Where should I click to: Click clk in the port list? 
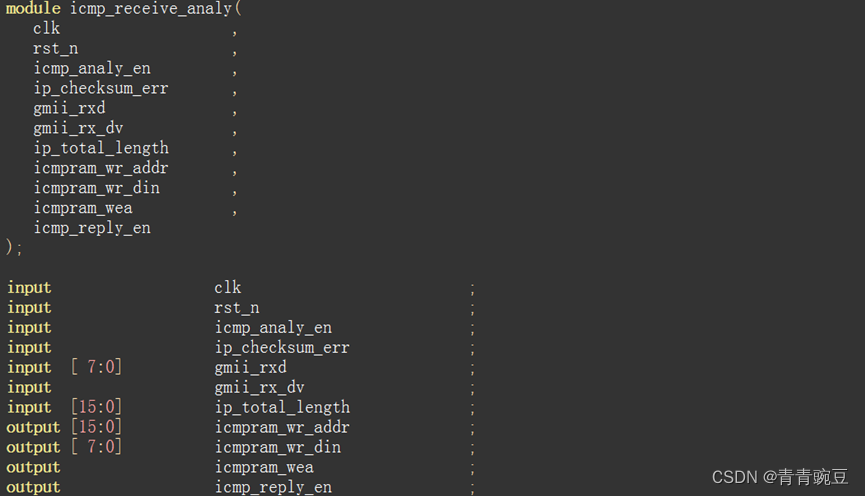click(x=46, y=28)
